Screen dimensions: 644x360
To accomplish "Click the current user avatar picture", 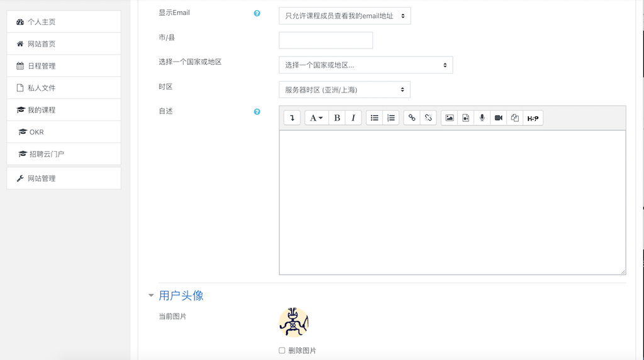I will coord(294,322).
